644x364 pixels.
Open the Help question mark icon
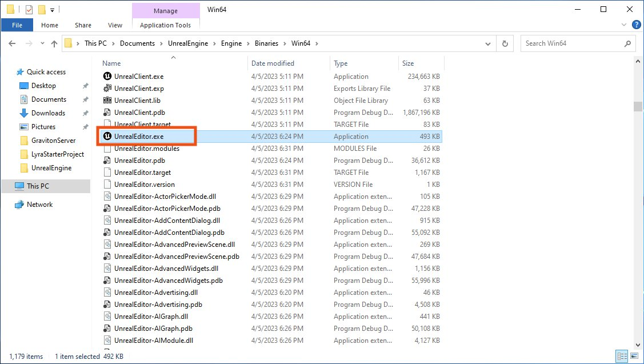635,25
